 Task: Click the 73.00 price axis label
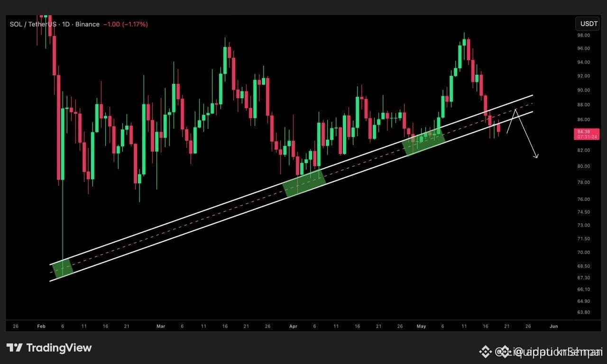(583, 225)
